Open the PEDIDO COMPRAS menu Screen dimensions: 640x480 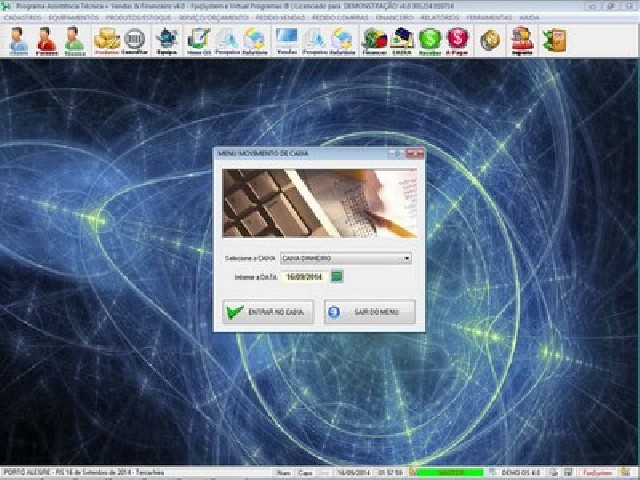pos(340,18)
